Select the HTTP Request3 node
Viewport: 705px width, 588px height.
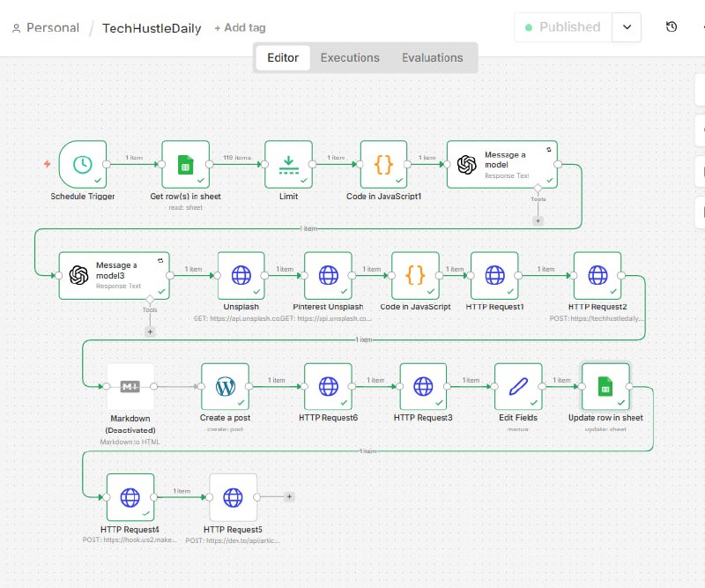click(x=423, y=386)
